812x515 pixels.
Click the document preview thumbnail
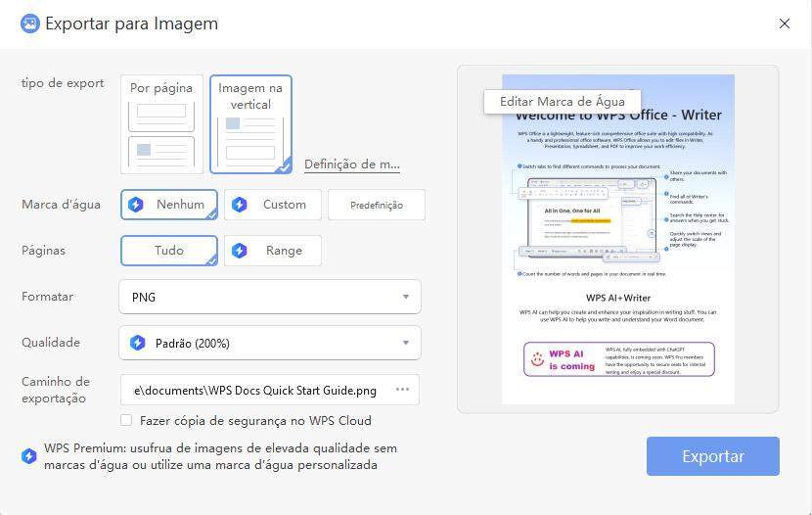pyautogui.click(x=617, y=239)
